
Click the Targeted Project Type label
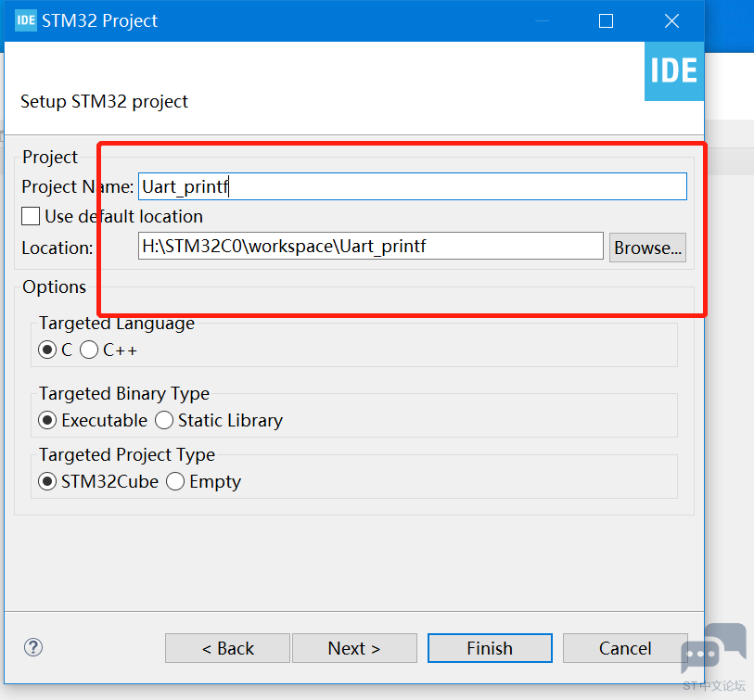[127, 455]
